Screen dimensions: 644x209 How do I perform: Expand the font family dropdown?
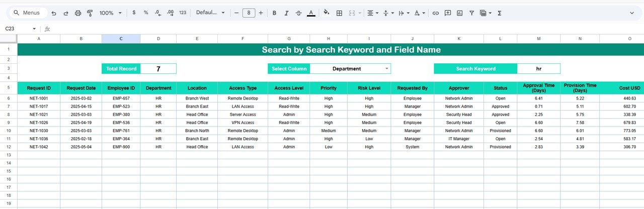click(210, 13)
